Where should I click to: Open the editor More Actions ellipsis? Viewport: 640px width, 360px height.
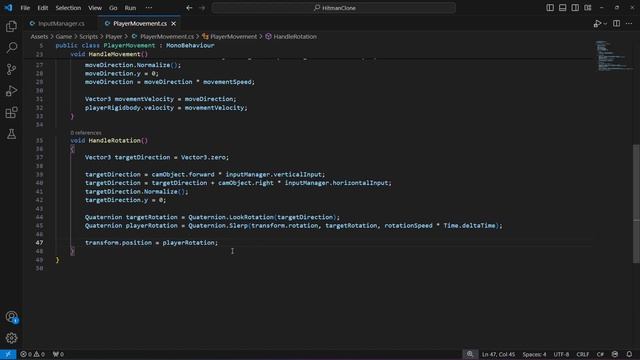[629, 24]
